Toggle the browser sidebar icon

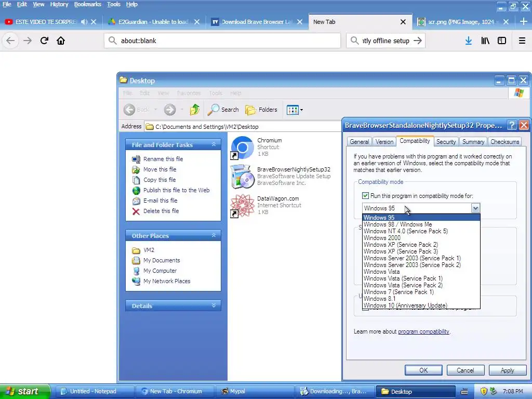[502, 41]
